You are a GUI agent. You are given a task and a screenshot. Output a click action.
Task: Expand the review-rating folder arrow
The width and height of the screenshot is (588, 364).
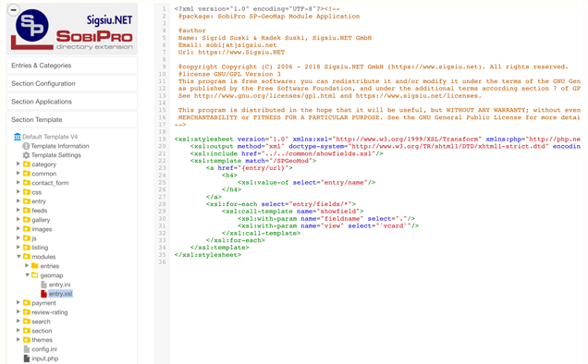[18, 312]
